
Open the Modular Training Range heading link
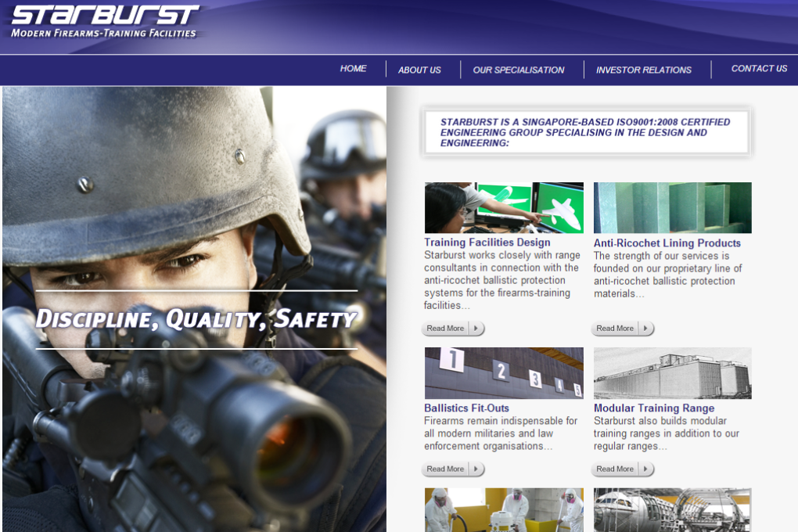(653, 408)
